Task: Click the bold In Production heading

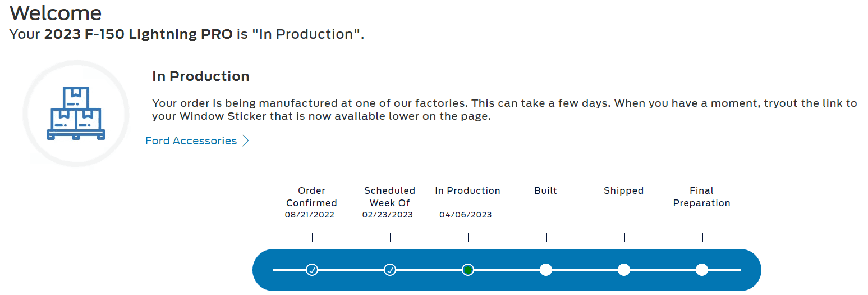Action: click(201, 76)
